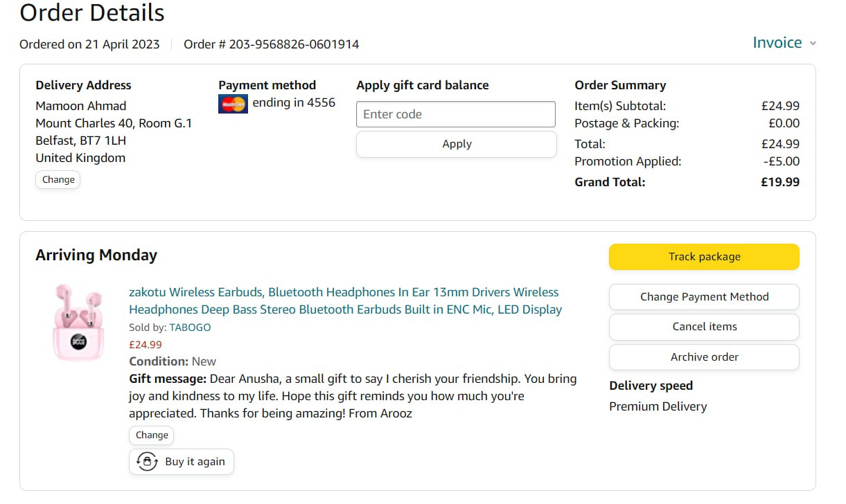Click the Premium Delivery speed text
Viewport: 846px width, 504px height.
pos(658,406)
